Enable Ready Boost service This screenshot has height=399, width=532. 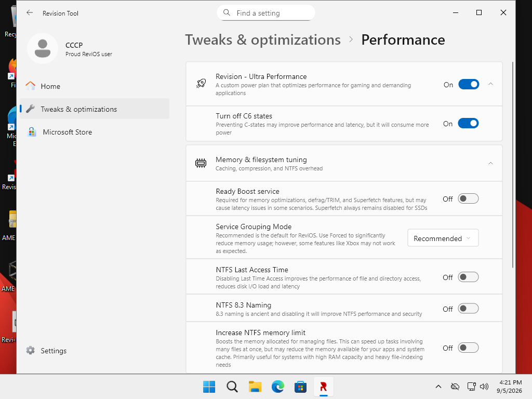tap(468, 199)
